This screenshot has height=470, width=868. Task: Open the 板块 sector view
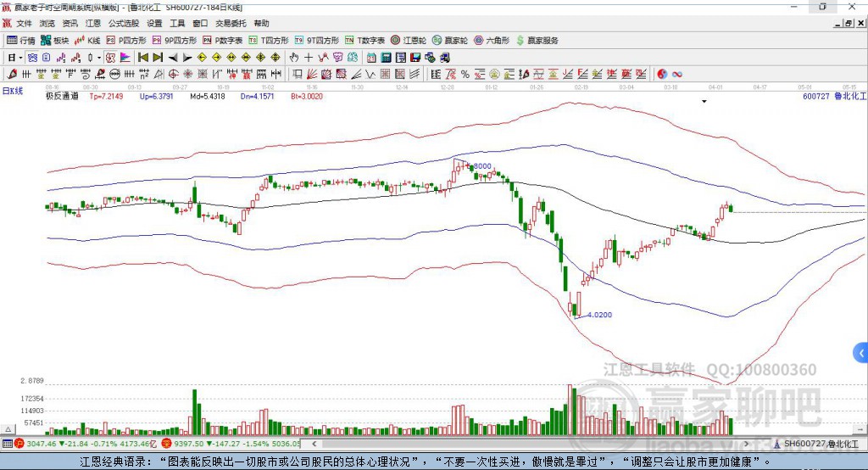(x=54, y=41)
